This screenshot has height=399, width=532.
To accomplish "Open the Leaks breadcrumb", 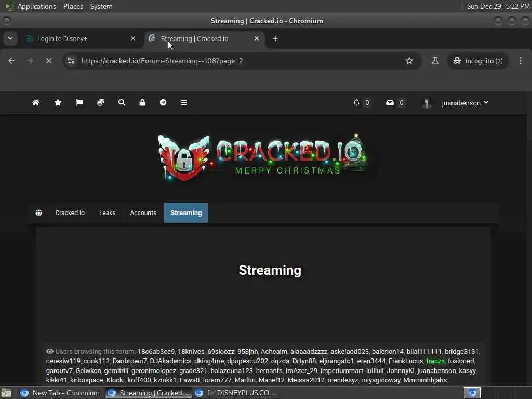I will [107, 212].
